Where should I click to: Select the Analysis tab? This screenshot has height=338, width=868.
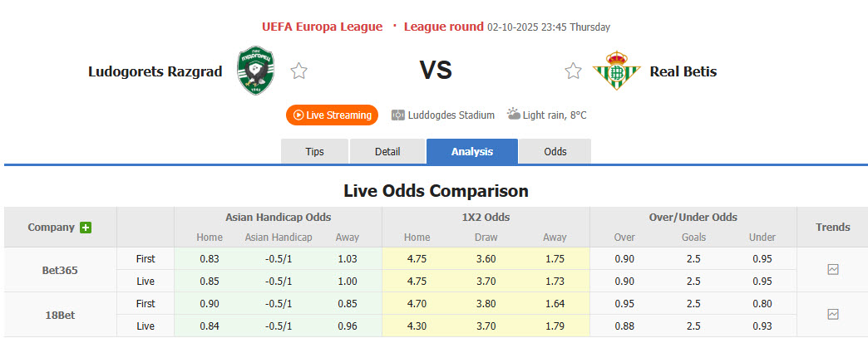click(471, 152)
